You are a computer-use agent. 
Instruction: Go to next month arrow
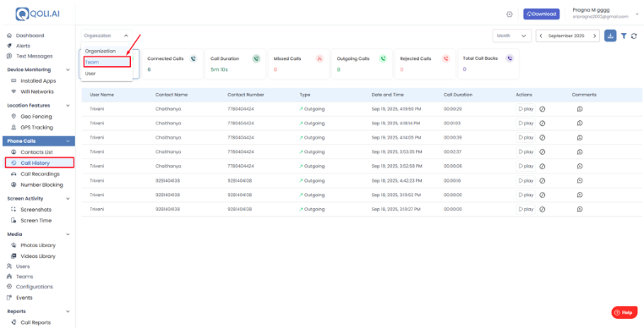(x=594, y=36)
